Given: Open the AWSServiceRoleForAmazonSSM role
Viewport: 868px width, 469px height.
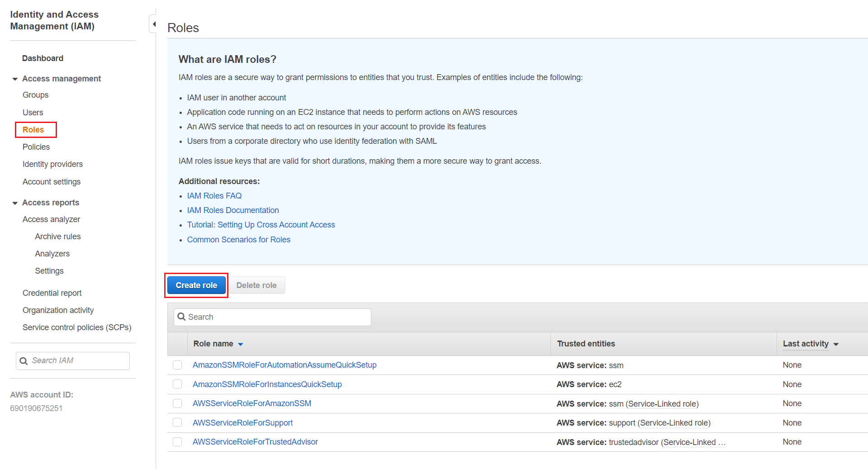Looking at the screenshot, I should [252, 403].
